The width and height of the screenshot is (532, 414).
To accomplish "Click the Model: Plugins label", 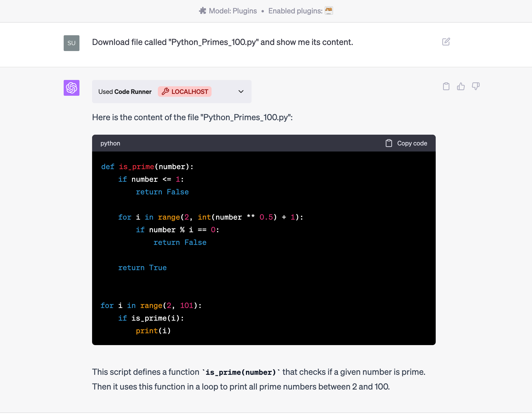I will 233,11.
